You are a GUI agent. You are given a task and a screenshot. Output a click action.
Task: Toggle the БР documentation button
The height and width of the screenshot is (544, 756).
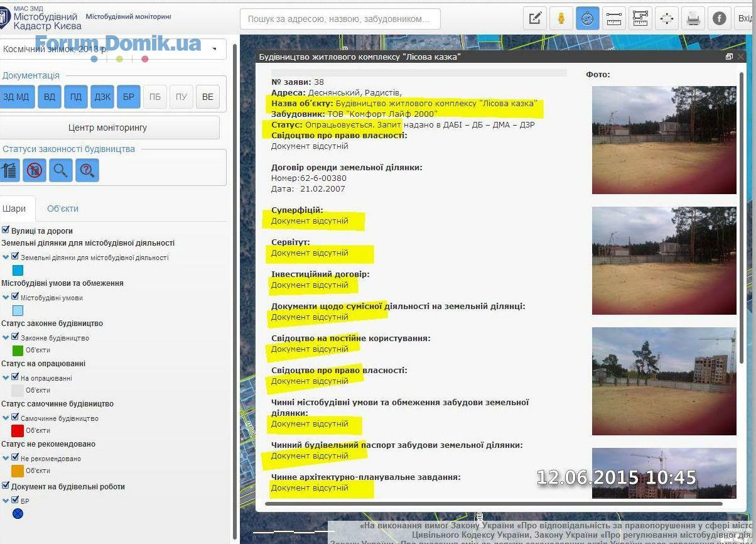(x=129, y=97)
